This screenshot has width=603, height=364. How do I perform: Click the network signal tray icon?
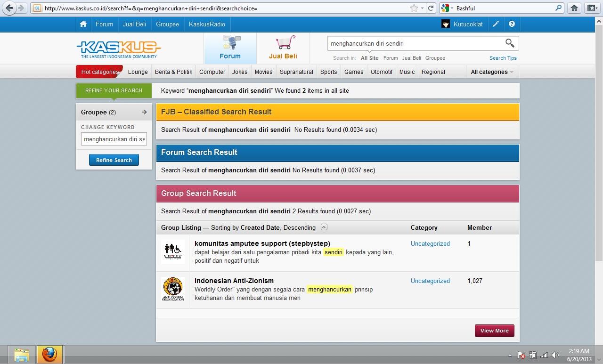pyautogui.click(x=544, y=355)
